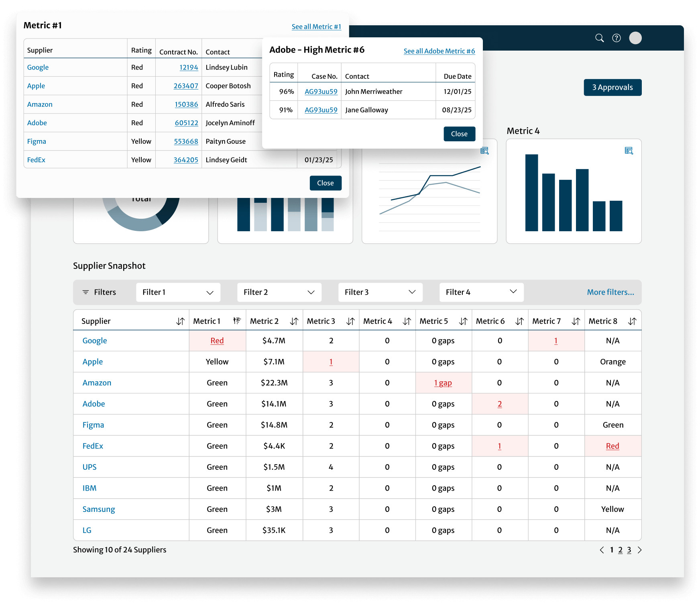Open See all Adobe Metric #6 link

tap(439, 51)
